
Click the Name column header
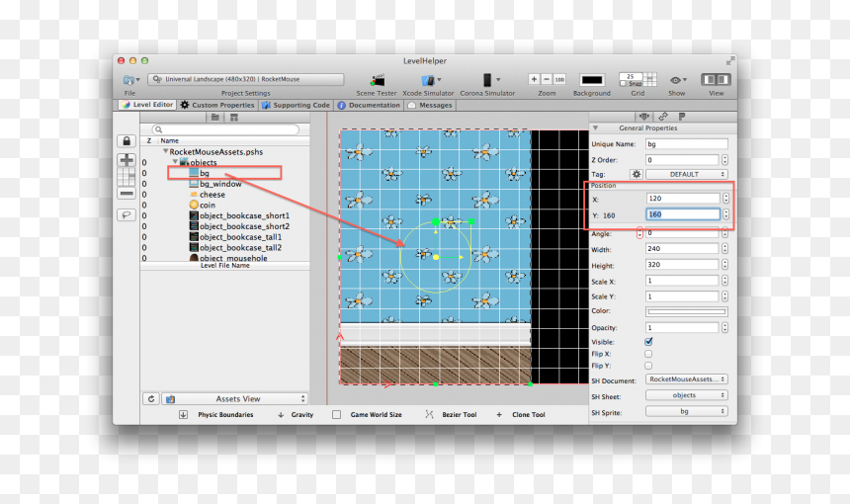pos(170,140)
